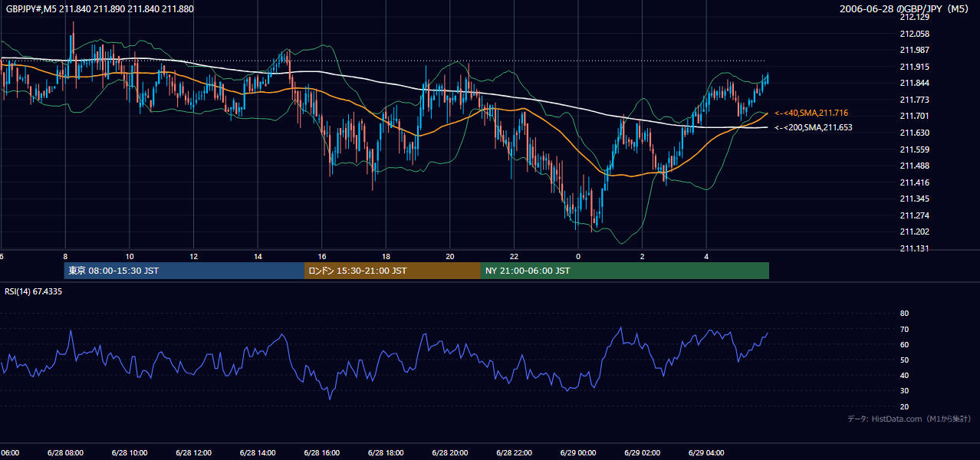Screen dimensions: 980x460
Task: Click price axis value 211.844
Action: [x=914, y=83]
